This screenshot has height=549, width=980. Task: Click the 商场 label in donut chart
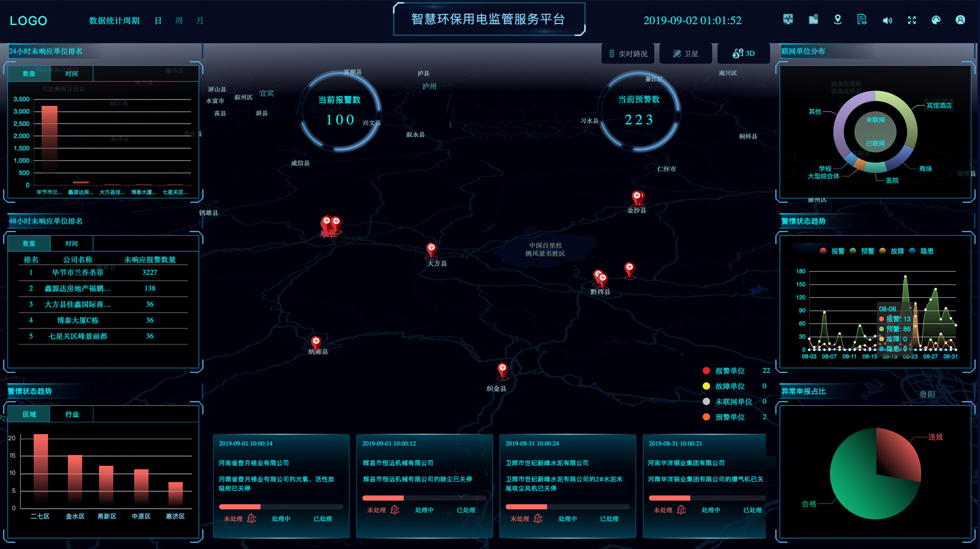tap(925, 169)
